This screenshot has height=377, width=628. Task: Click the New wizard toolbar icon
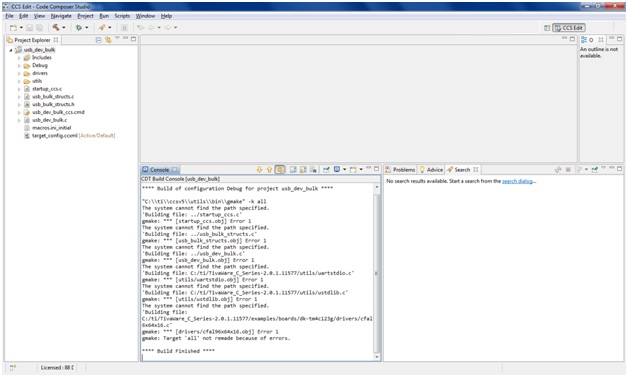click(x=14, y=28)
